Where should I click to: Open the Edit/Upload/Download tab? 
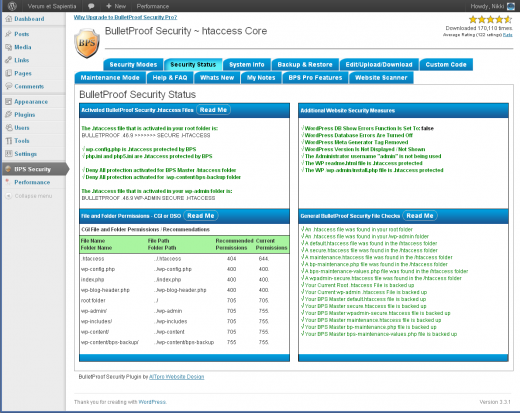(x=379, y=65)
